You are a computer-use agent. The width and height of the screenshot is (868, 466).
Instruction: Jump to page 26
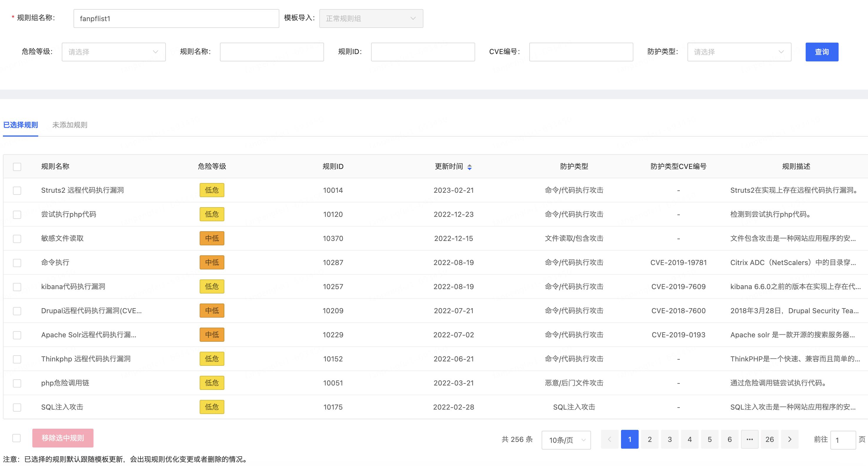point(769,439)
